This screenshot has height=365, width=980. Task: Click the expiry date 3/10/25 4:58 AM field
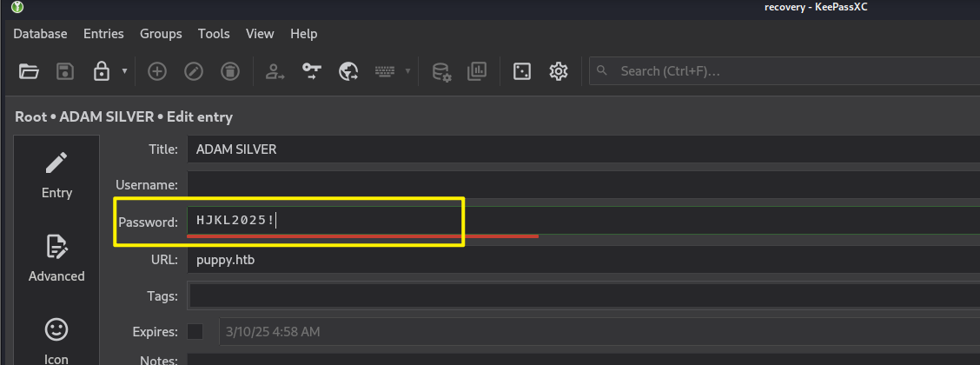tap(599, 331)
